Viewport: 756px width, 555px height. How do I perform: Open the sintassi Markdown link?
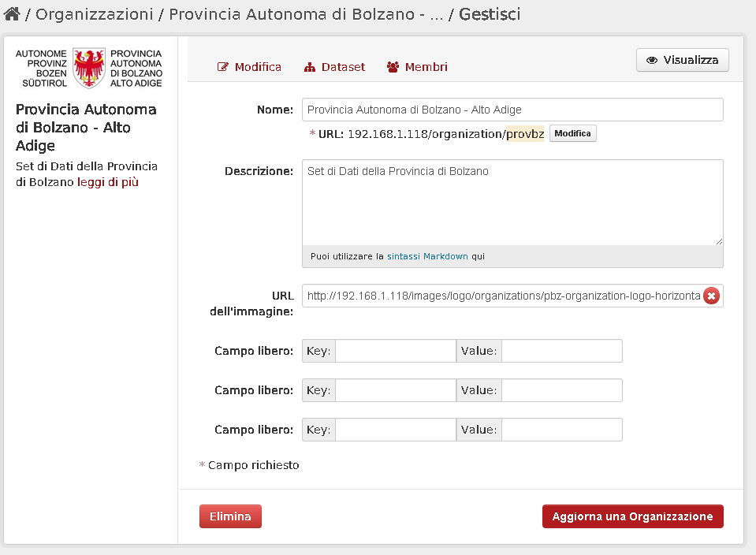point(427,256)
